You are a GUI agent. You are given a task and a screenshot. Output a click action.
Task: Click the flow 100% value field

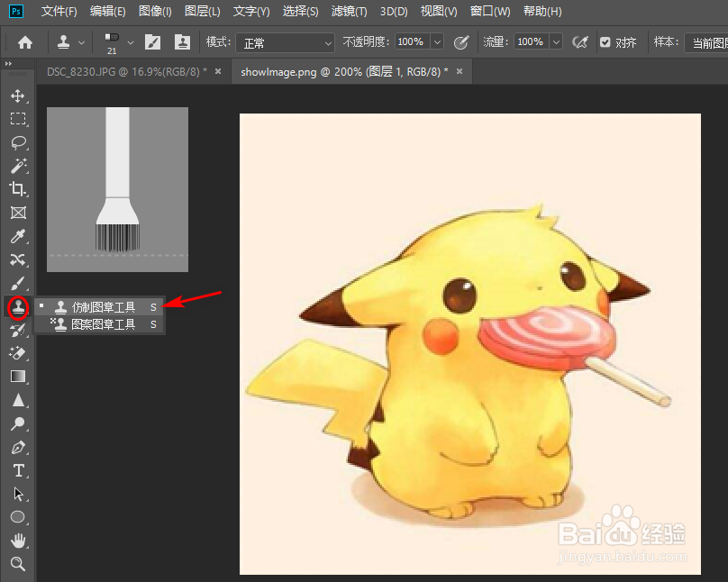(x=532, y=42)
